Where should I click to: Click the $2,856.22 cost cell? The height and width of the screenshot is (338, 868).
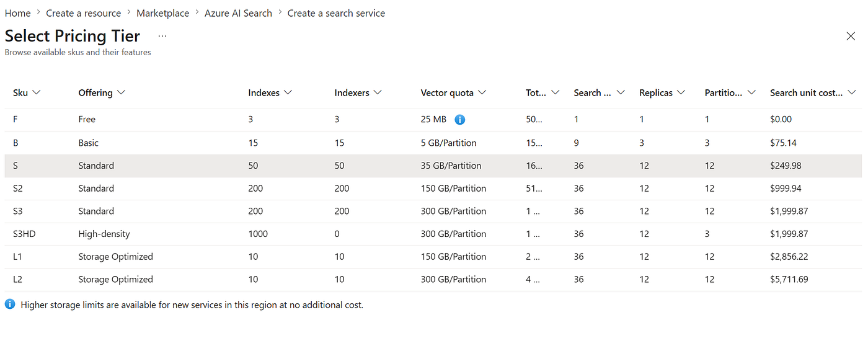coord(789,257)
